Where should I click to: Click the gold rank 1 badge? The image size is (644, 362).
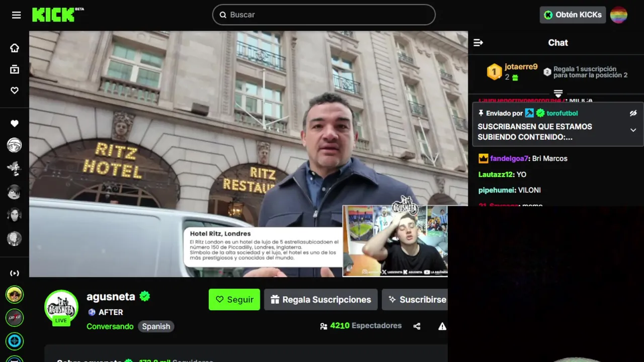(494, 72)
